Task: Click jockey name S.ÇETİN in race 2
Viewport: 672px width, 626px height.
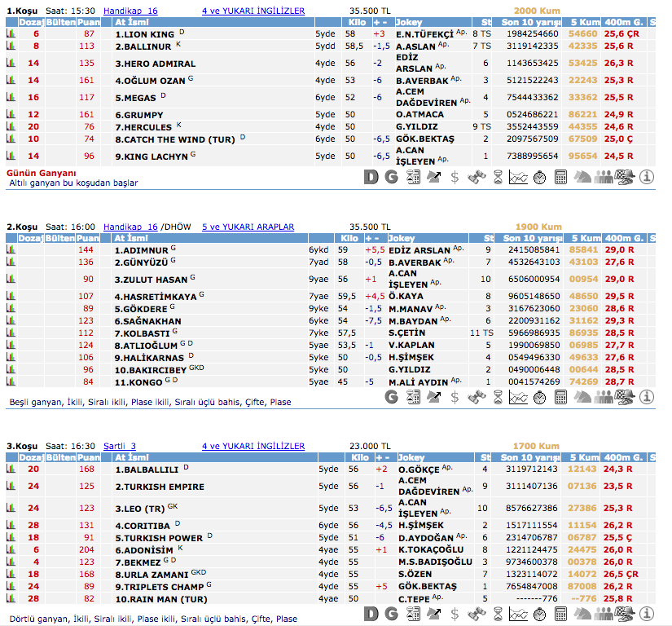Action: pos(406,333)
